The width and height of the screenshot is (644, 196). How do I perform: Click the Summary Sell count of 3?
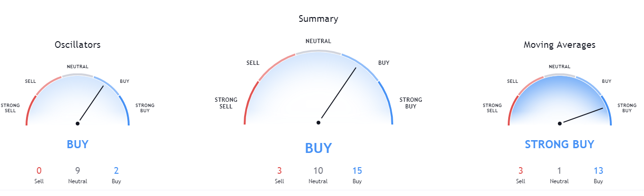[x=280, y=171]
